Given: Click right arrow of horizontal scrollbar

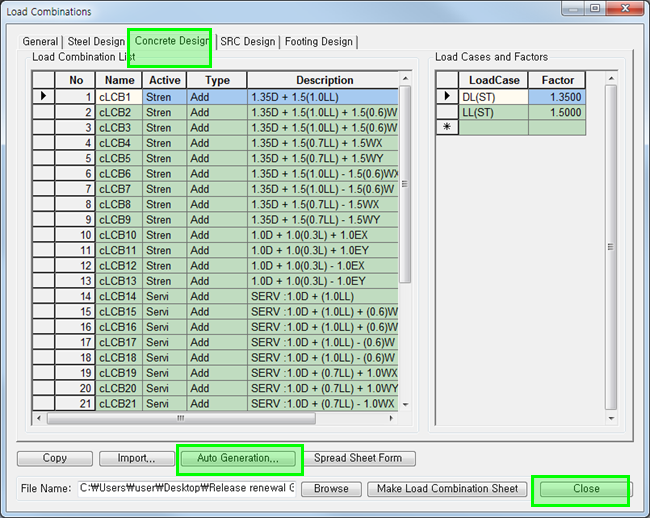Looking at the screenshot, I should click(391, 418).
